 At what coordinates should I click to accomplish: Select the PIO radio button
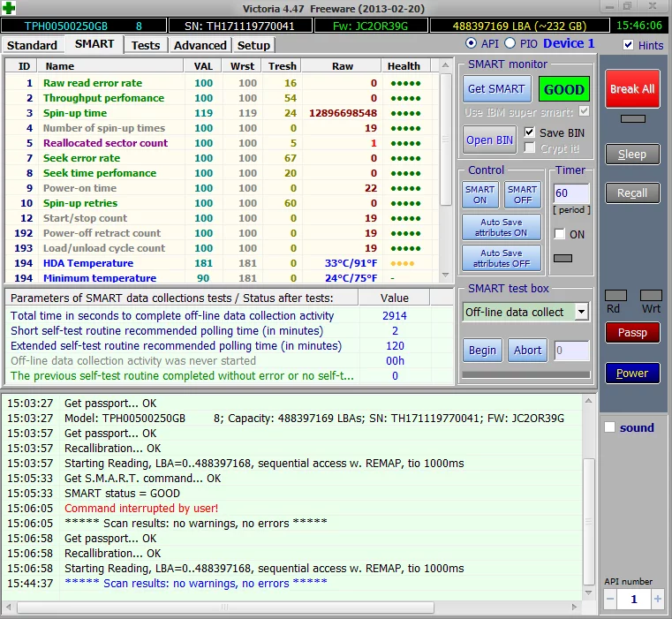tap(510, 43)
